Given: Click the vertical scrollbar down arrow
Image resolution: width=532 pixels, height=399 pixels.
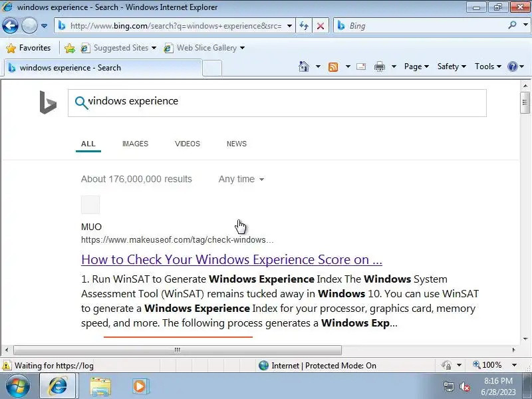Looking at the screenshot, I should tap(525, 338).
